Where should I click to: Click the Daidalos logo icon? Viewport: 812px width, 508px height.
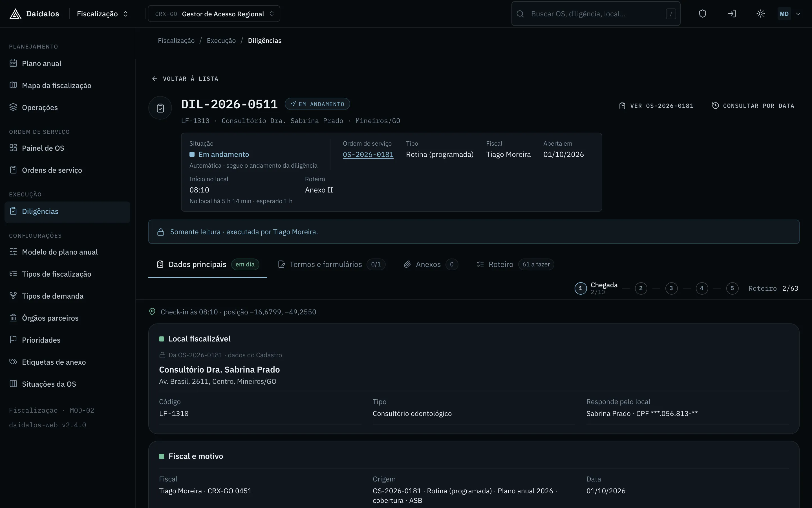pos(16,14)
